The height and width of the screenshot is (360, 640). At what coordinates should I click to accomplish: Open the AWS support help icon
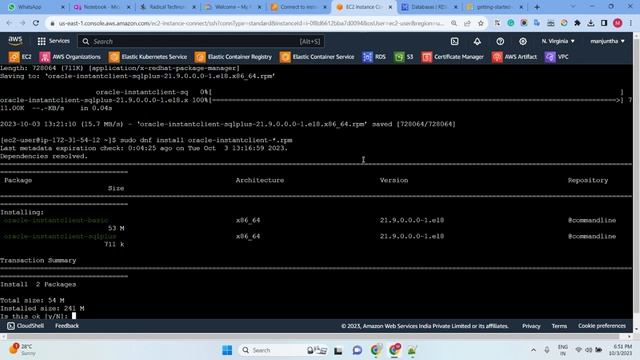500,41
